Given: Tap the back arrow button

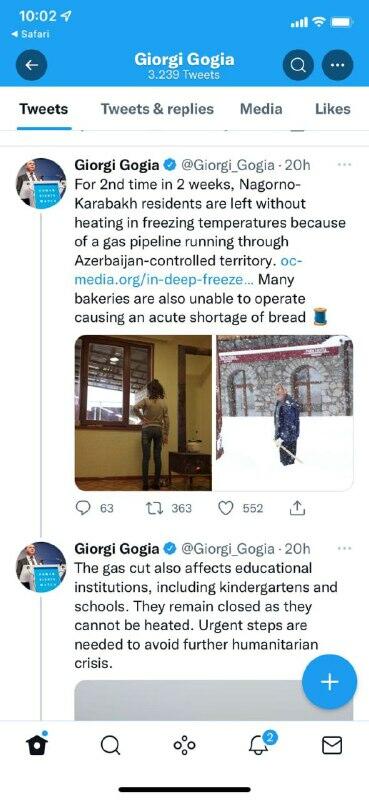Looking at the screenshot, I should [x=32, y=65].
